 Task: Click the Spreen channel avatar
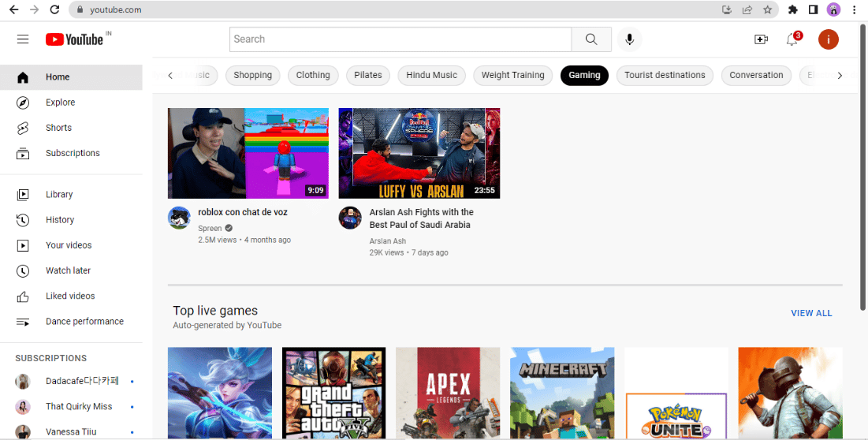[x=180, y=218]
